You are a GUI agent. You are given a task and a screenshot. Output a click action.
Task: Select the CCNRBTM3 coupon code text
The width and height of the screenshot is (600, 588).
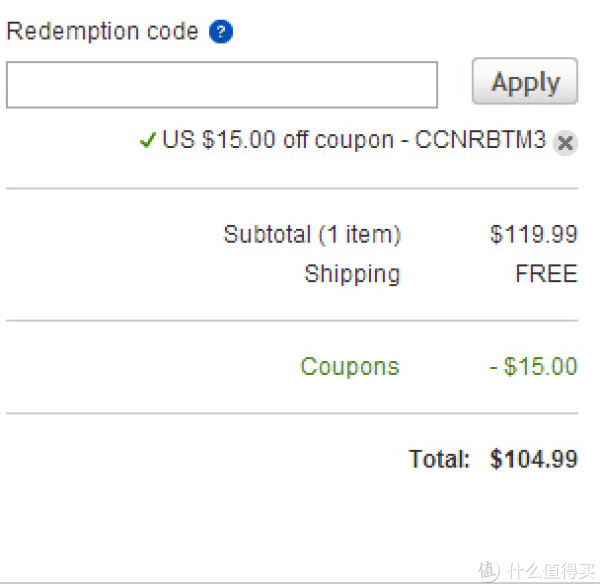[480, 139]
